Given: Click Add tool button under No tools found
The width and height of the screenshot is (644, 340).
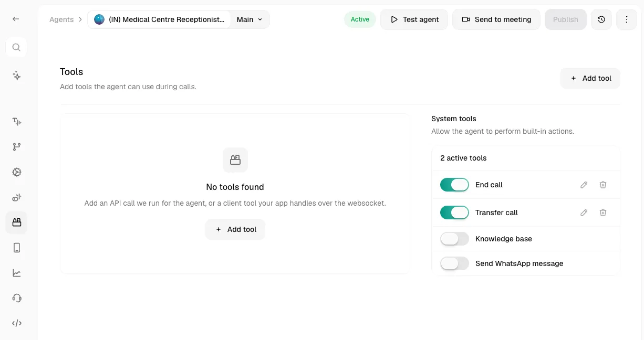Looking at the screenshot, I should click(235, 229).
